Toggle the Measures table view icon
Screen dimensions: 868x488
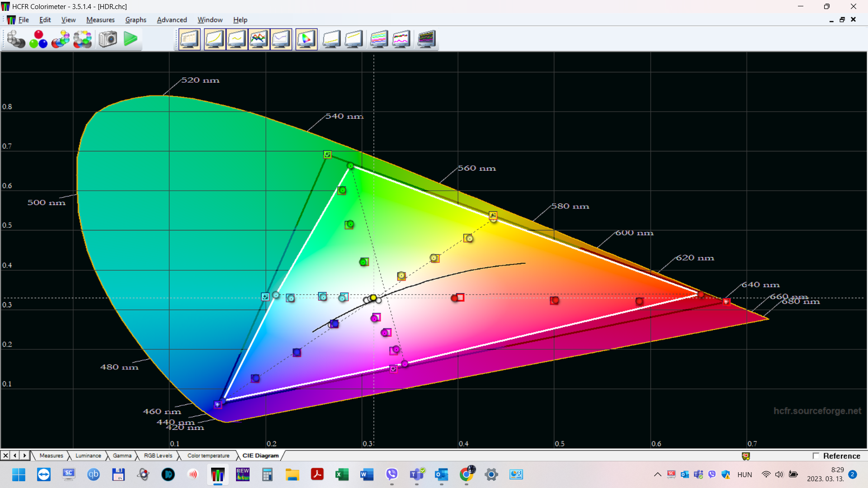189,39
